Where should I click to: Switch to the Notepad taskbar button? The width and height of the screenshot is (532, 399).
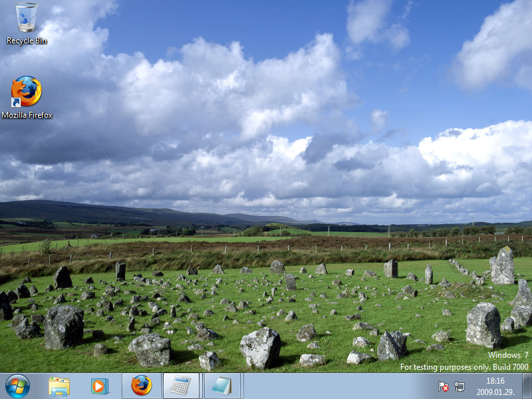223,386
